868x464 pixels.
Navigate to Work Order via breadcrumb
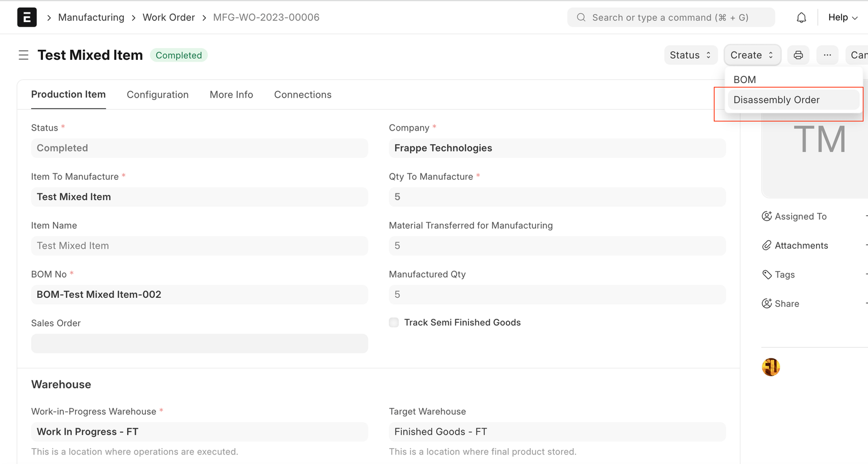pos(168,17)
